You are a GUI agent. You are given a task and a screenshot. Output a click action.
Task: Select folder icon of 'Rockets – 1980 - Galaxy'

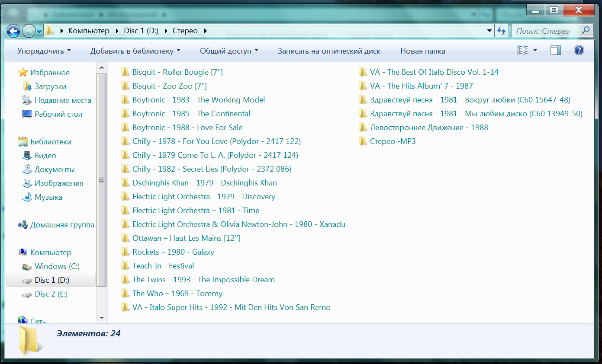[x=126, y=252]
